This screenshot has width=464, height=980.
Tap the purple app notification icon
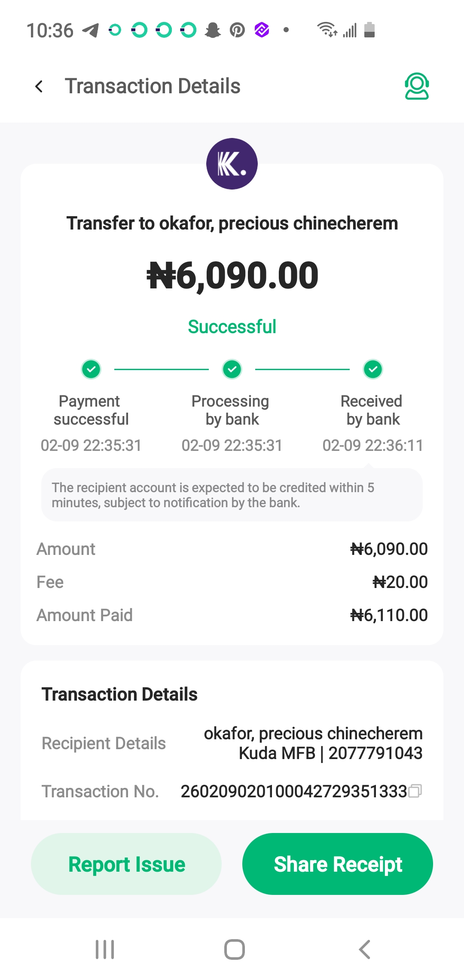pyautogui.click(x=262, y=31)
